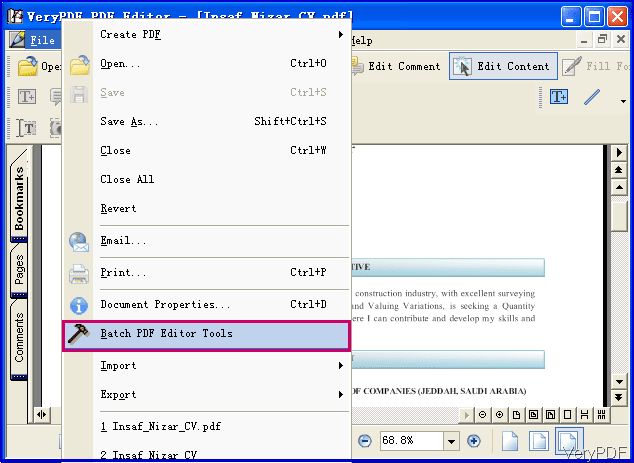This screenshot has width=634, height=463.
Task: Select the blue line drawing tool
Action: (592, 97)
